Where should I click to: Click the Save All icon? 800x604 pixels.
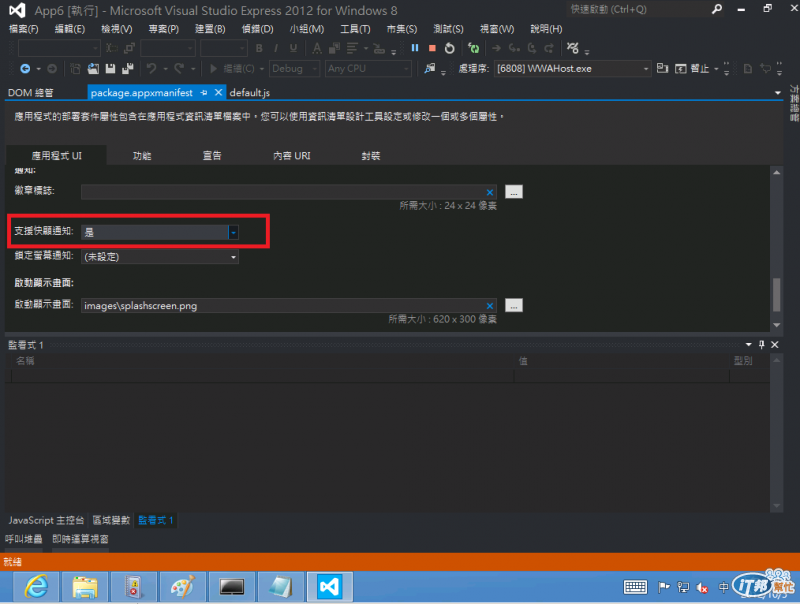tap(128, 68)
